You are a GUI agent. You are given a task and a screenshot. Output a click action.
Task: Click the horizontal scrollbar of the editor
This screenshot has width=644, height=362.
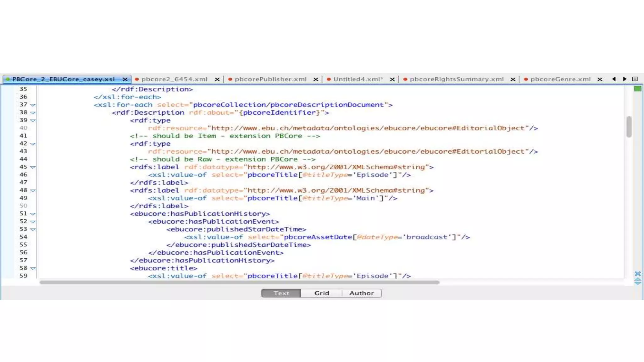coord(239,282)
